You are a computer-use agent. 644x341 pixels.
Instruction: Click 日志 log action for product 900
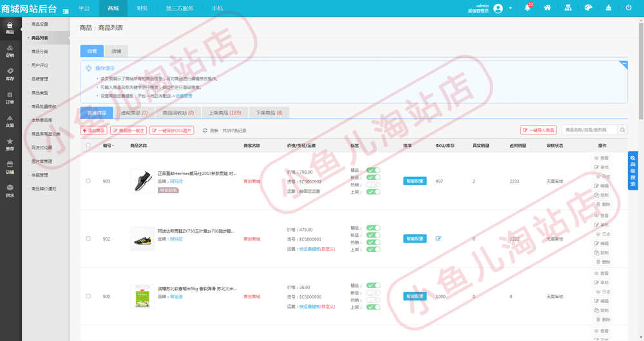[x=601, y=291]
